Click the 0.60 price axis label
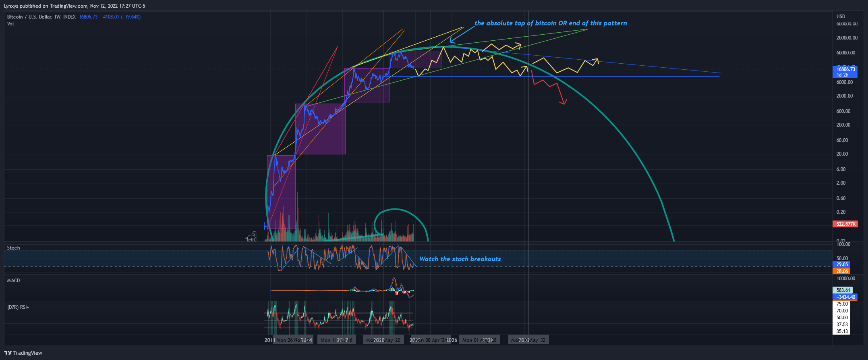This screenshot has width=868, height=360. (841, 198)
